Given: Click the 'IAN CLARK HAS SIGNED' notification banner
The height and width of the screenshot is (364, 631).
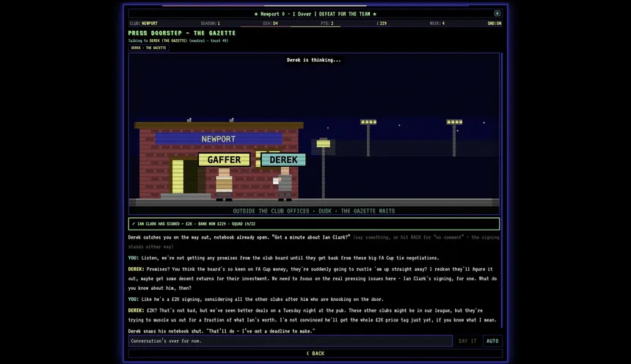Looking at the screenshot, I should coord(314,224).
